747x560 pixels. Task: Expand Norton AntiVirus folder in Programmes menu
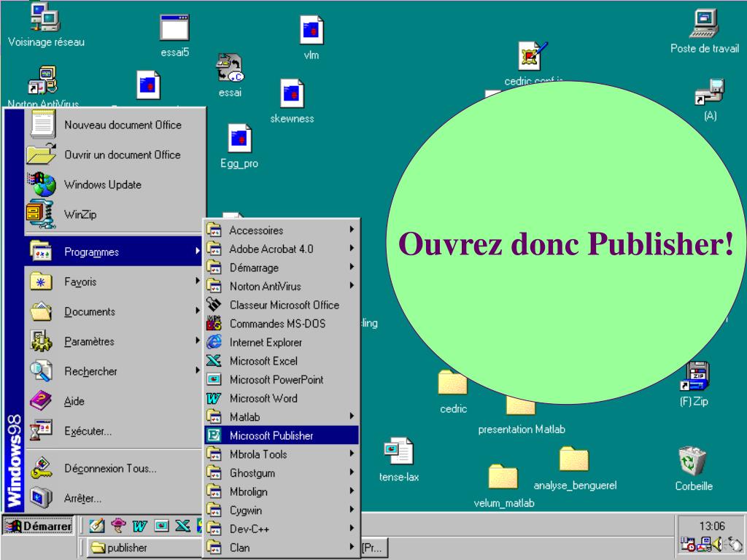(282, 286)
